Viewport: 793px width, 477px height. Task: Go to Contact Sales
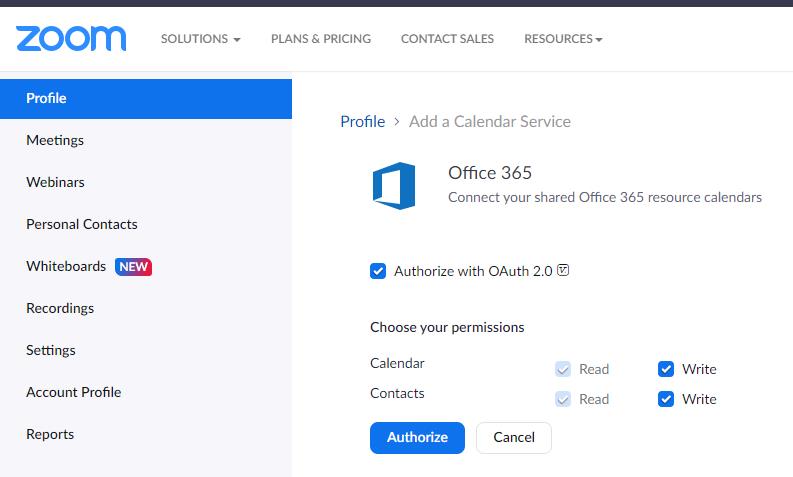coord(447,39)
